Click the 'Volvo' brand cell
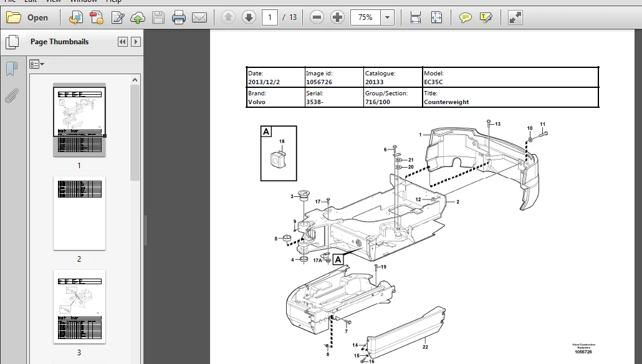The height and width of the screenshot is (364, 642). [x=275, y=97]
